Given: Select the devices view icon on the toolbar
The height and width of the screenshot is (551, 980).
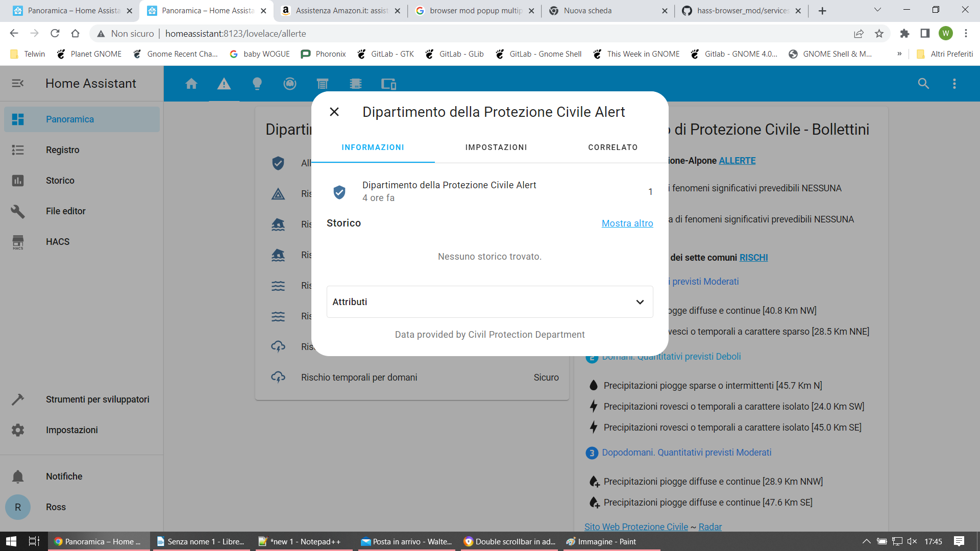Looking at the screenshot, I should (x=388, y=84).
